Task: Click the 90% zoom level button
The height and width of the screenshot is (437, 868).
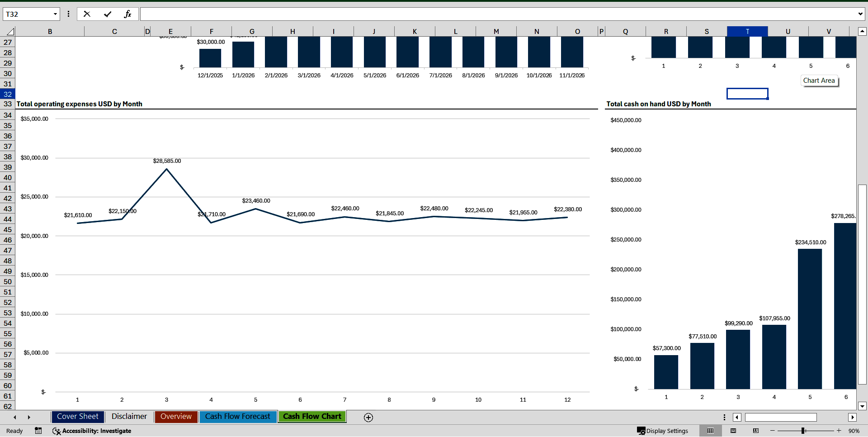Action: 854,431
